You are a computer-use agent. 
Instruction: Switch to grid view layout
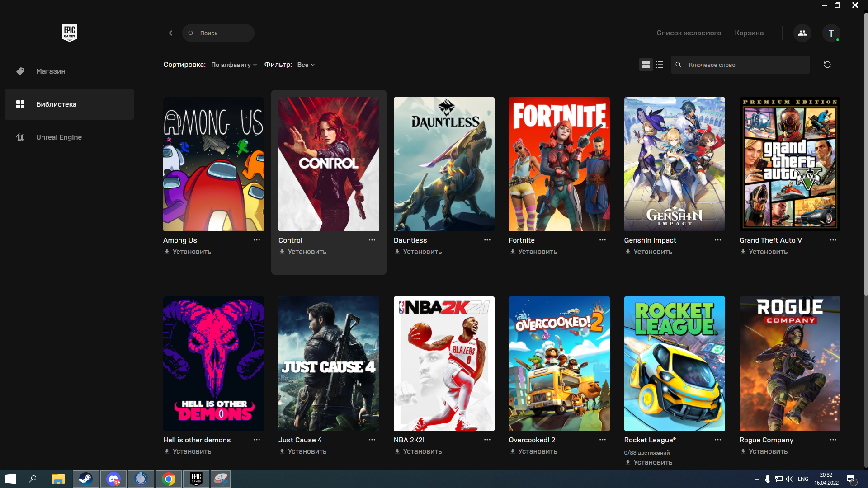pyautogui.click(x=646, y=65)
